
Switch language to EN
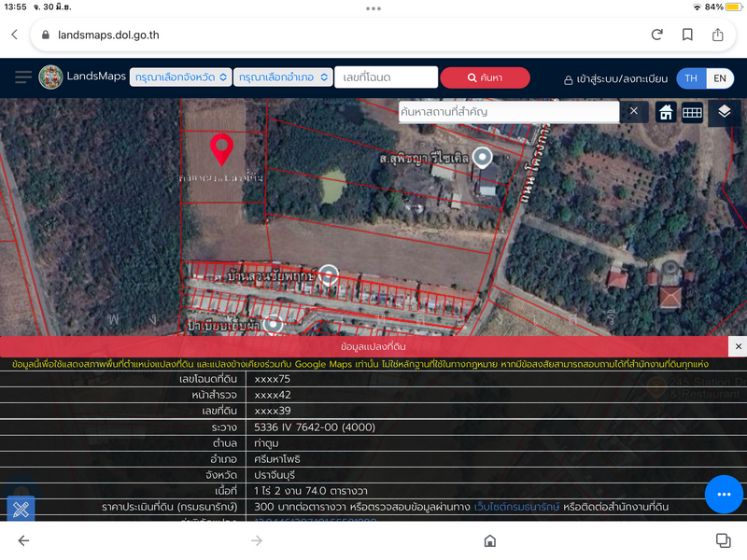point(720,78)
